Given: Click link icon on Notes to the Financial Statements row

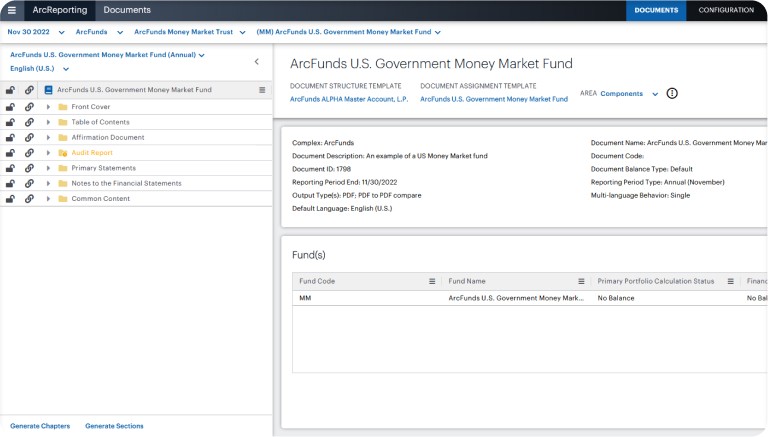Looking at the screenshot, I should (29, 184).
